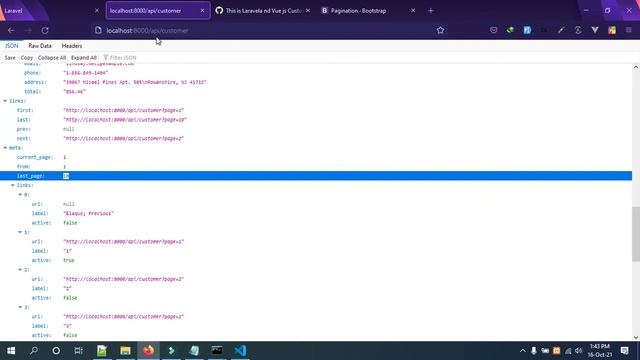The width and height of the screenshot is (640, 360).
Task: Open Windows taskbar search
Action: pos(34,351)
